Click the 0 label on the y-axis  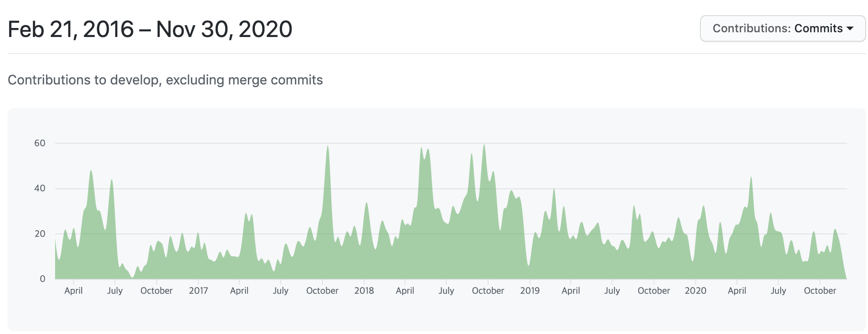pos(43,279)
